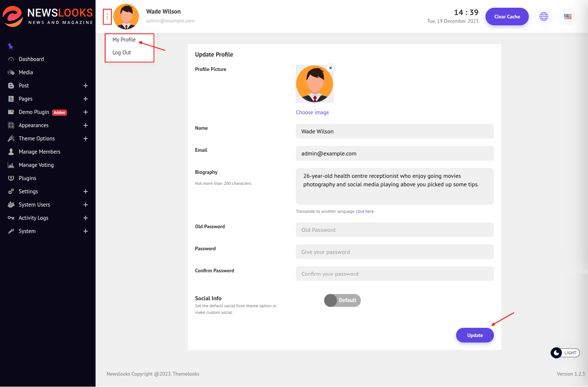Open the Plugins page

click(27, 178)
